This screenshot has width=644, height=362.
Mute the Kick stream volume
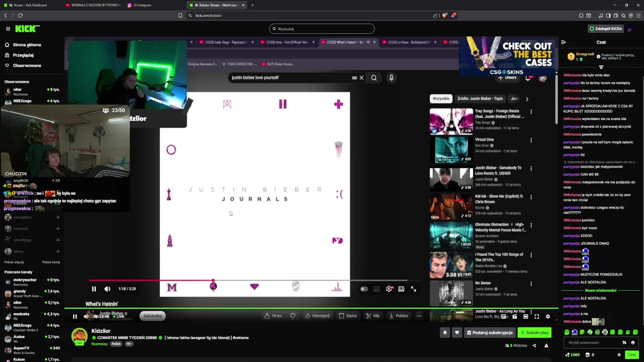coord(86,316)
